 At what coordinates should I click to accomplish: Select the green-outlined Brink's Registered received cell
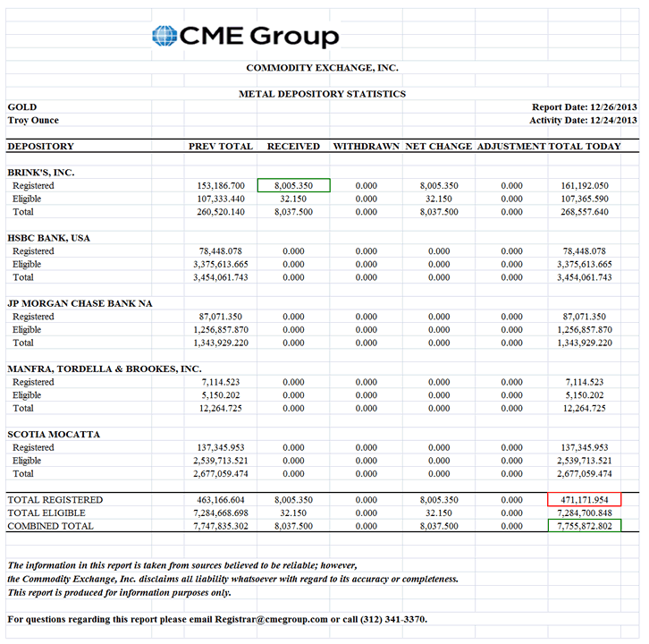pyautogui.click(x=293, y=186)
